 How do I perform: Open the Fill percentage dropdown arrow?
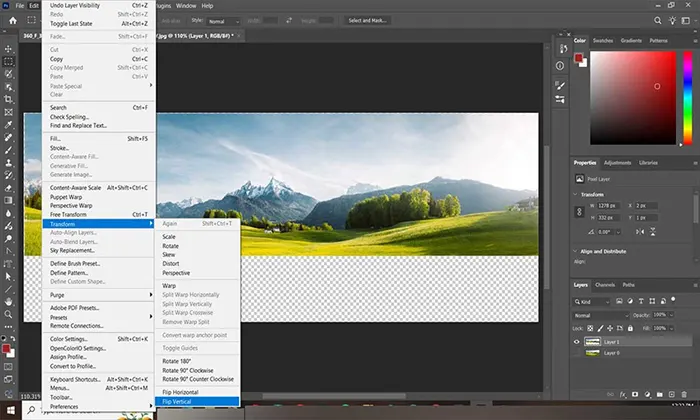point(671,328)
